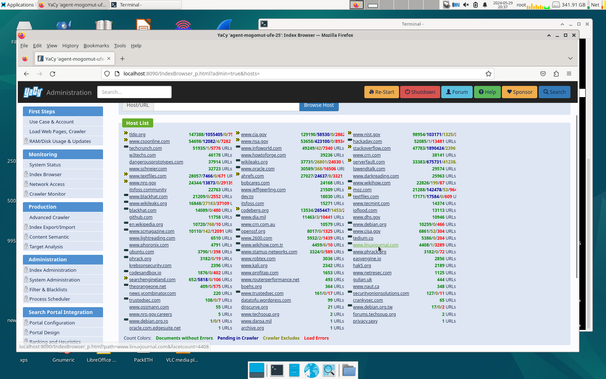This screenshot has height=379, width=606.
Task: Click the red Shutdown button
Action: coord(420,92)
